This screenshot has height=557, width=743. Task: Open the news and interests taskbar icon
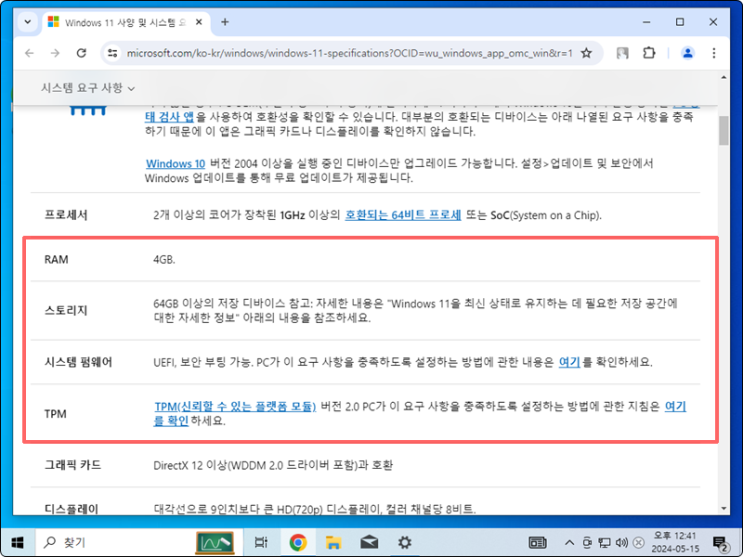click(537, 542)
